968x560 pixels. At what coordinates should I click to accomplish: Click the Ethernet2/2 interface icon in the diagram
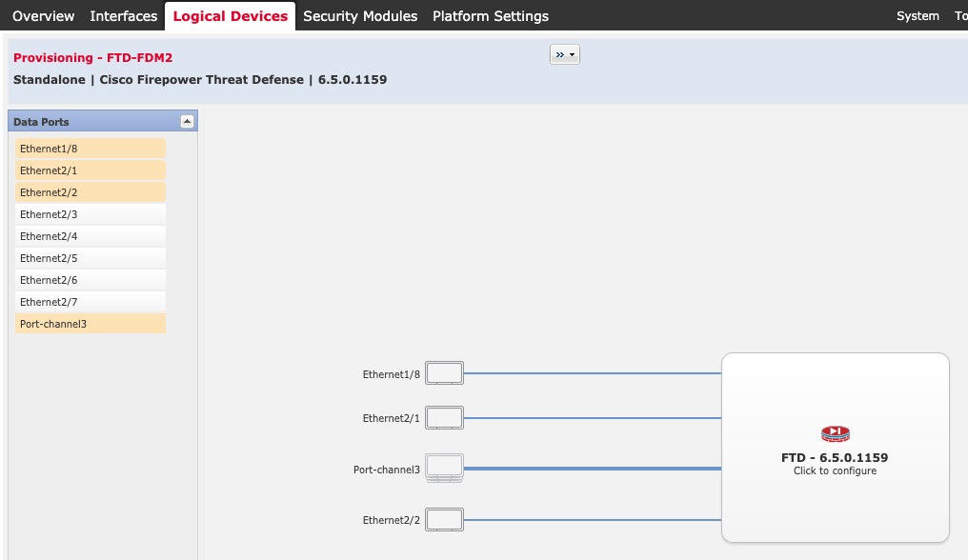[444, 519]
